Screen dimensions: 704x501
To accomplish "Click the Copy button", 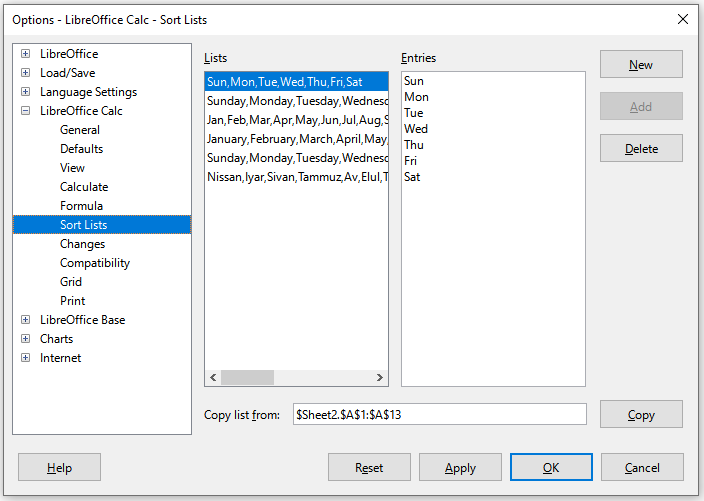I will (641, 414).
